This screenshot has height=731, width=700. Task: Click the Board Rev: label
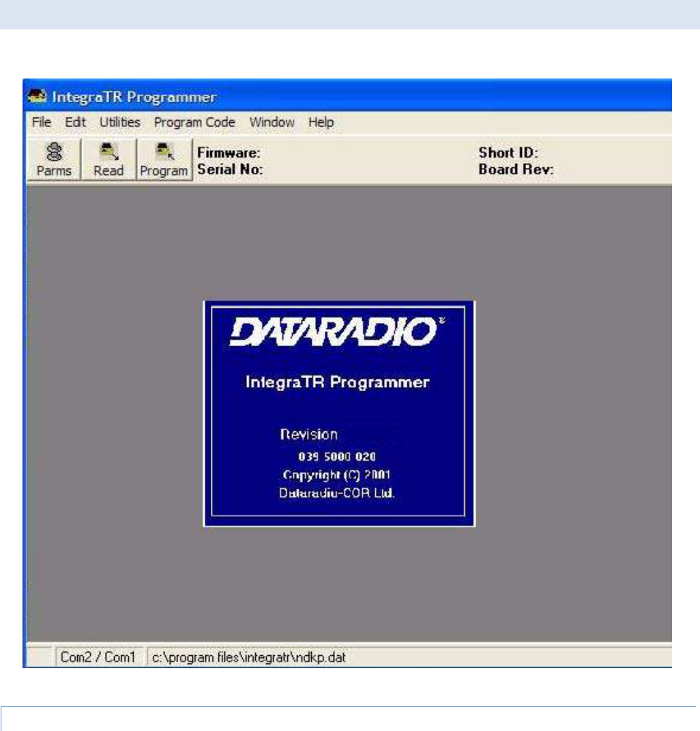(x=516, y=169)
